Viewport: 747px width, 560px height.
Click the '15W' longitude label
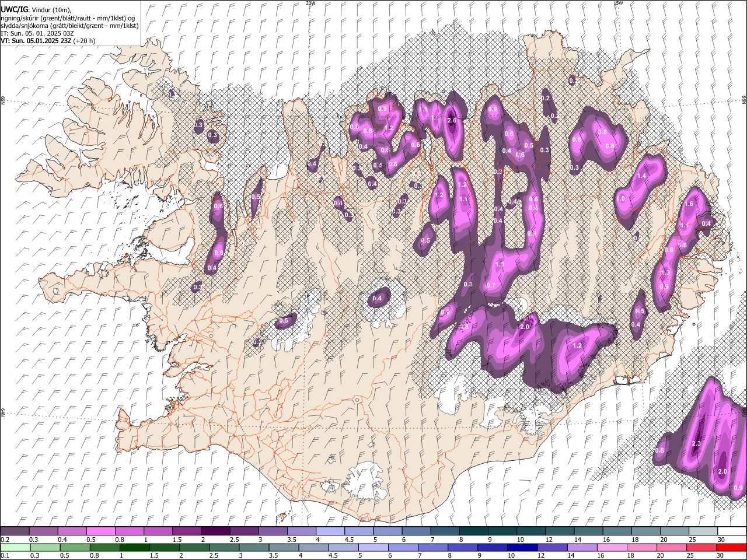[618, 3]
